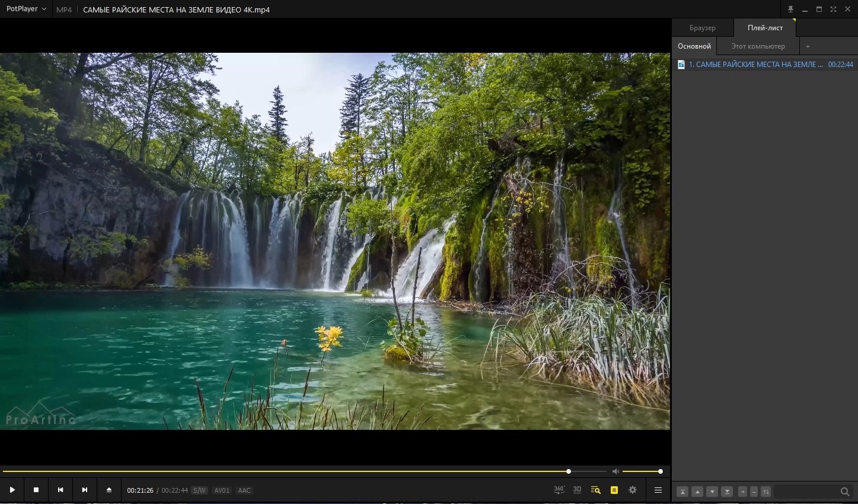Viewport: 858px width, 504px height.
Task: Pin the window on top
Action: (790, 9)
